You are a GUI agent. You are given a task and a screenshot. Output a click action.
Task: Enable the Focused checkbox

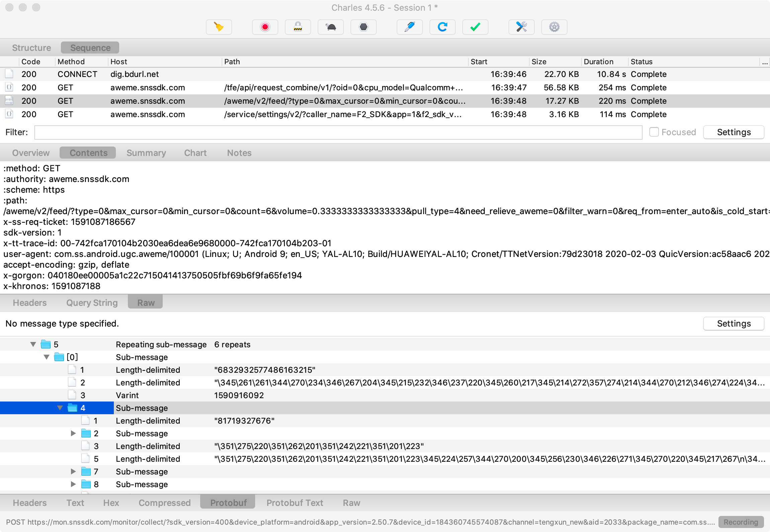(654, 132)
